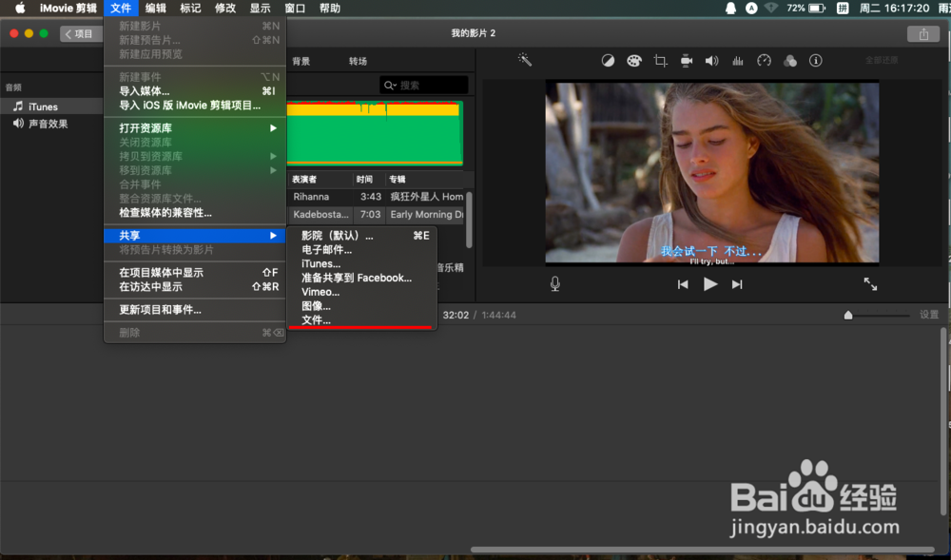This screenshot has height=560, width=951.
Task: Select the Rihanna song row
Action: coord(376,197)
